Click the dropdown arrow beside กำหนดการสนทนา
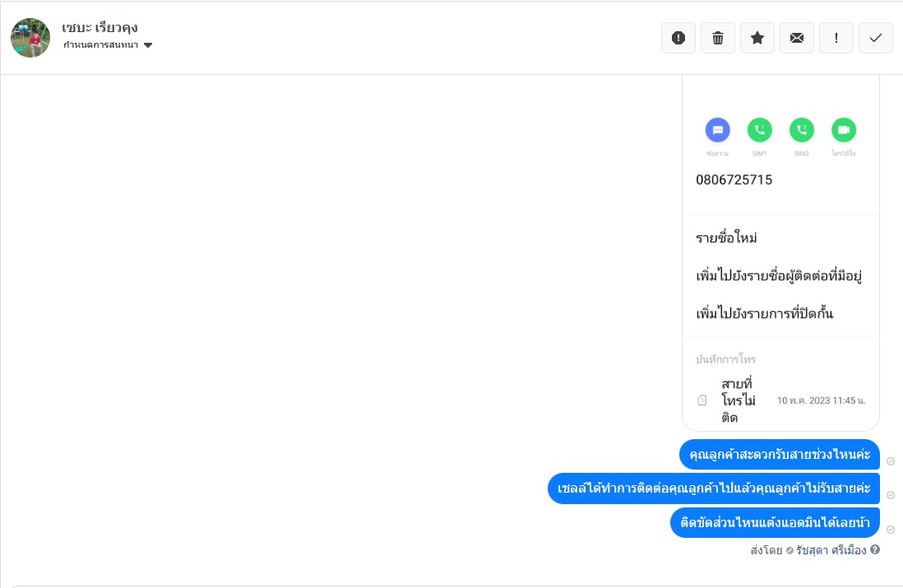 [x=148, y=45]
